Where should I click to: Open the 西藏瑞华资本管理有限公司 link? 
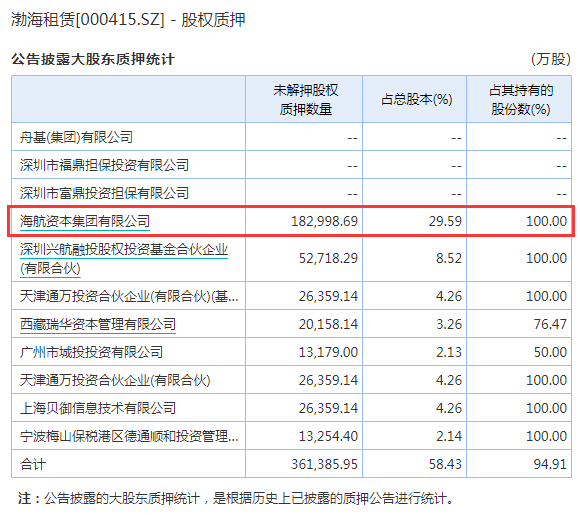98,324
